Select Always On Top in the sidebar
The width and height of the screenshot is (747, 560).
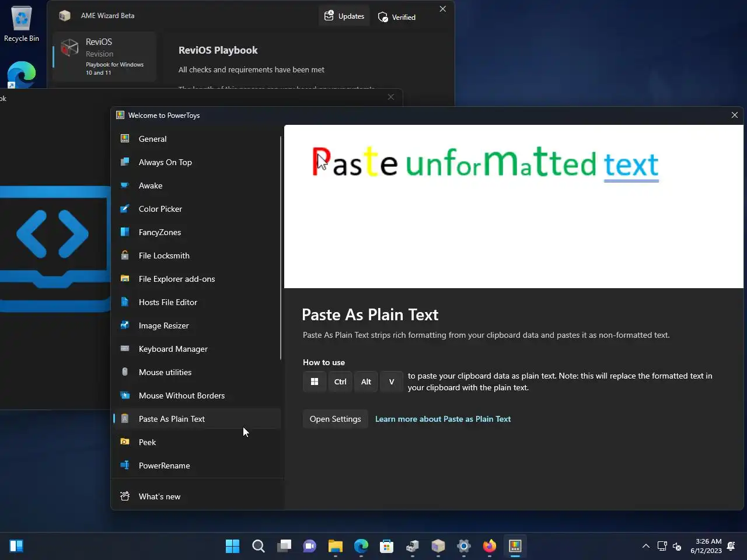coord(197,162)
